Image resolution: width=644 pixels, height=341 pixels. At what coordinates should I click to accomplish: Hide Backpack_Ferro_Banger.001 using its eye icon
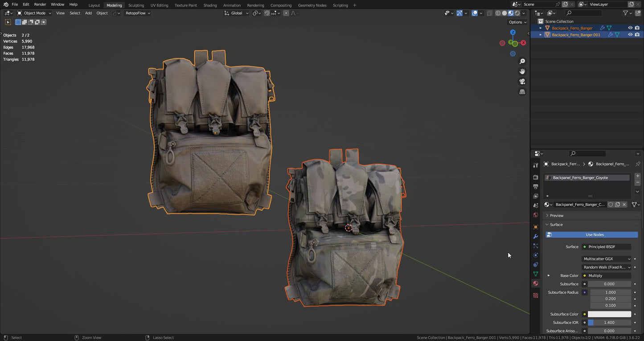(630, 35)
